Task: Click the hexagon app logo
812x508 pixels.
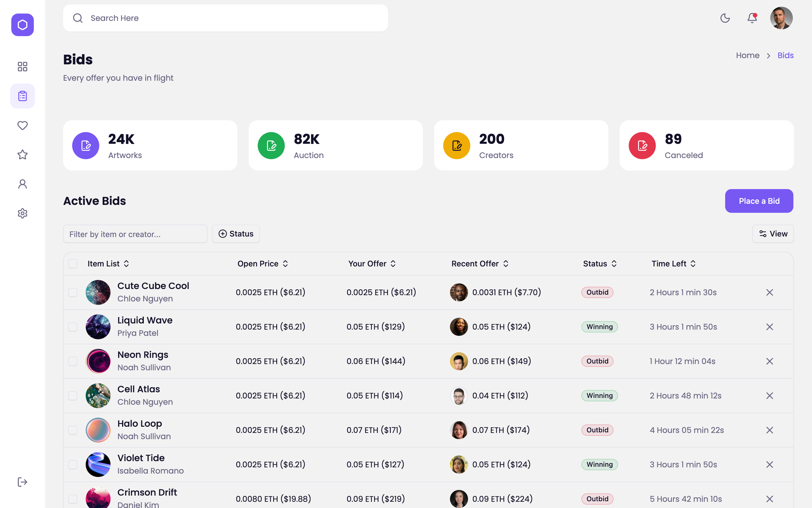Action: [x=23, y=25]
